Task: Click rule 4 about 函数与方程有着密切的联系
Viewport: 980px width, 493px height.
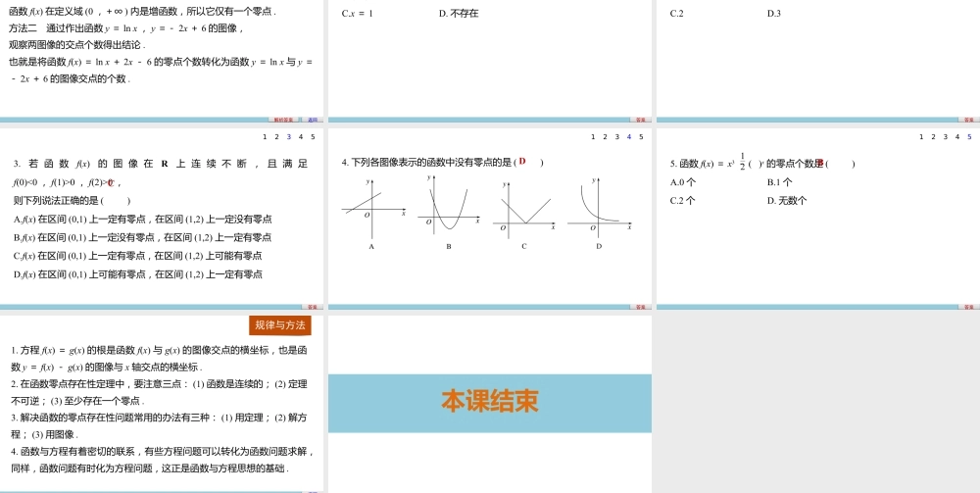Action: (x=162, y=460)
